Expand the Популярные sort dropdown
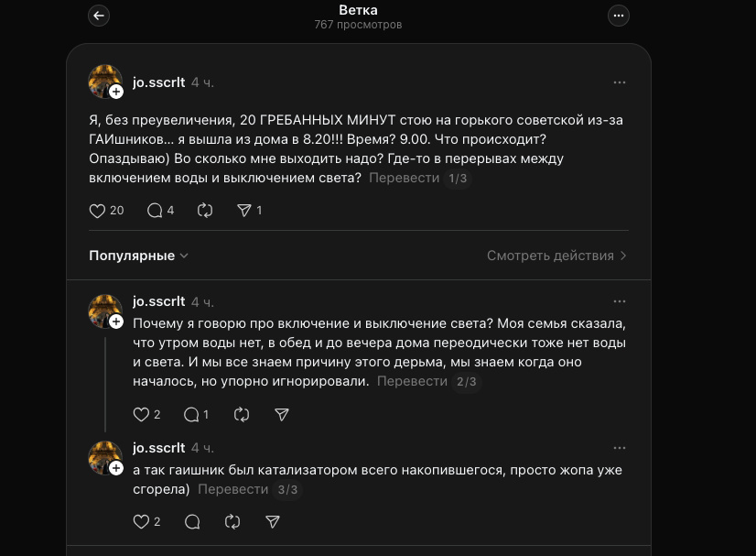 [138, 256]
